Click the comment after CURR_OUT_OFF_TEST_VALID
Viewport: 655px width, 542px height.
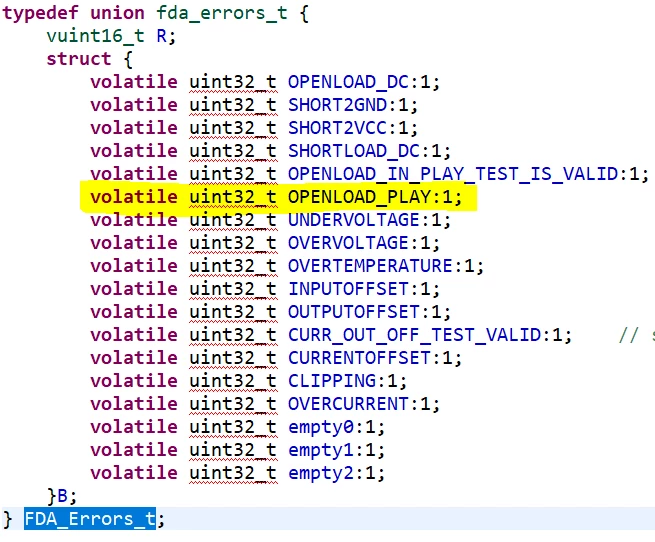(637, 335)
